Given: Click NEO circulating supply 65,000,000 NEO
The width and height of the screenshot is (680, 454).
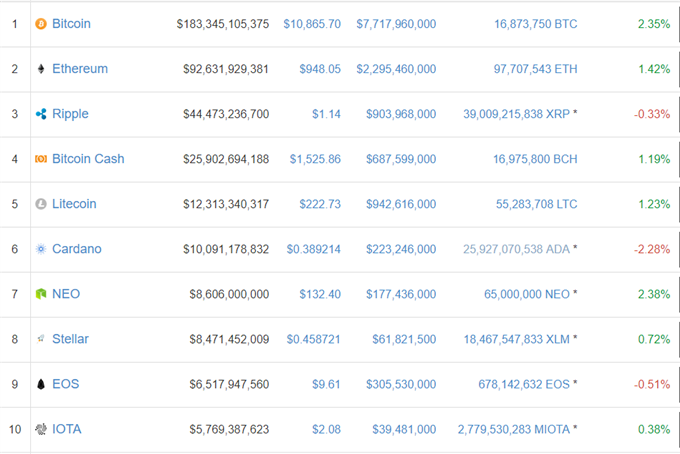Looking at the screenshot, I should click(527, 294).
